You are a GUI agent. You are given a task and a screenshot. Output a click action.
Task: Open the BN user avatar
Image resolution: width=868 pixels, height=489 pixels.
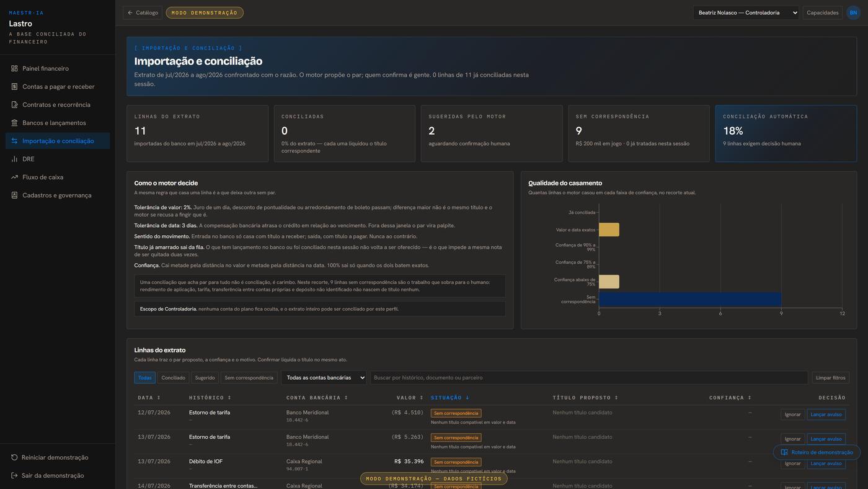coord(853,12)
